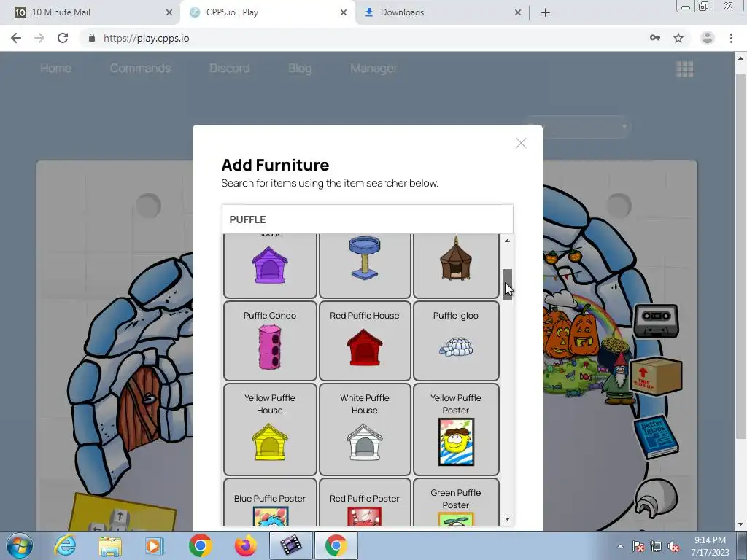The width and height of the screenshot is (747, 560).
Task: Open the Chrome three-dot menu
Action: tap(731, 38)
